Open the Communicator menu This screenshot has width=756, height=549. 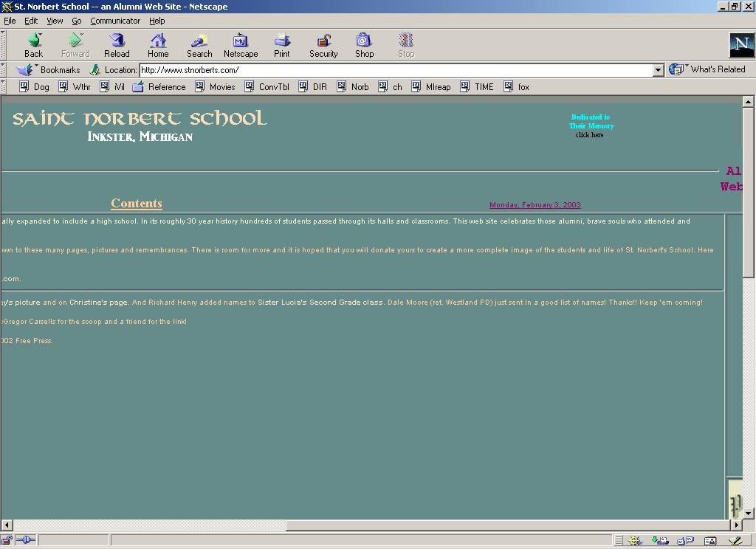115,21
